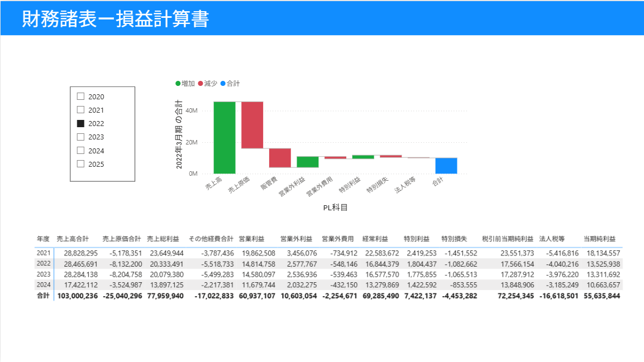The width and height of the screenshot is (644, 362).
Task: Select the green 売上高 bar in waterfall chart
Action: click(224, 137)
